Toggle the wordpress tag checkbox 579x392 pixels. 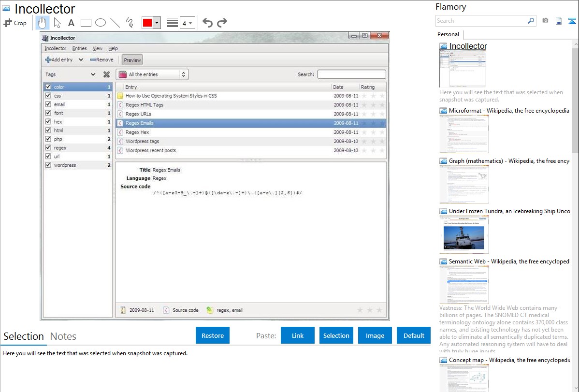point(48,165)
